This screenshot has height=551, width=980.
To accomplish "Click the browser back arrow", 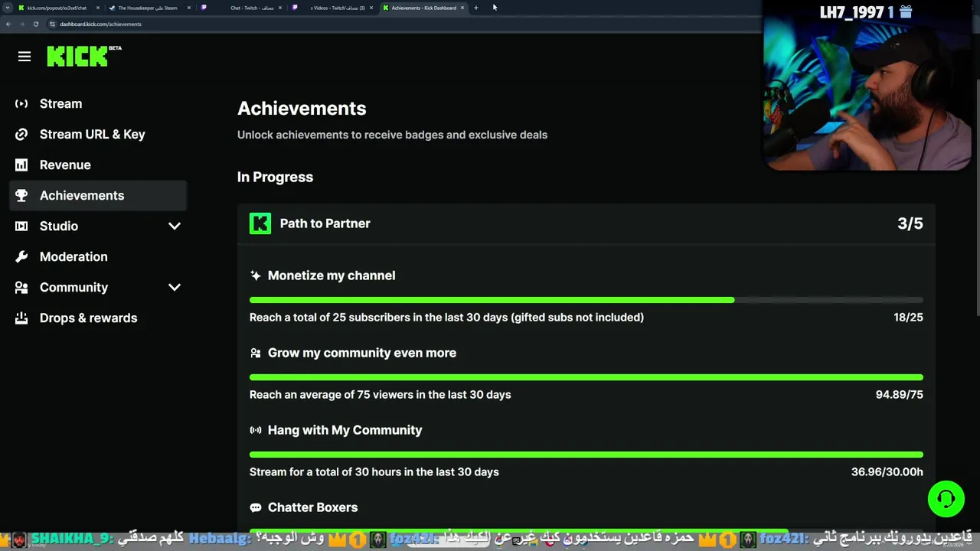I will (8, 24).
